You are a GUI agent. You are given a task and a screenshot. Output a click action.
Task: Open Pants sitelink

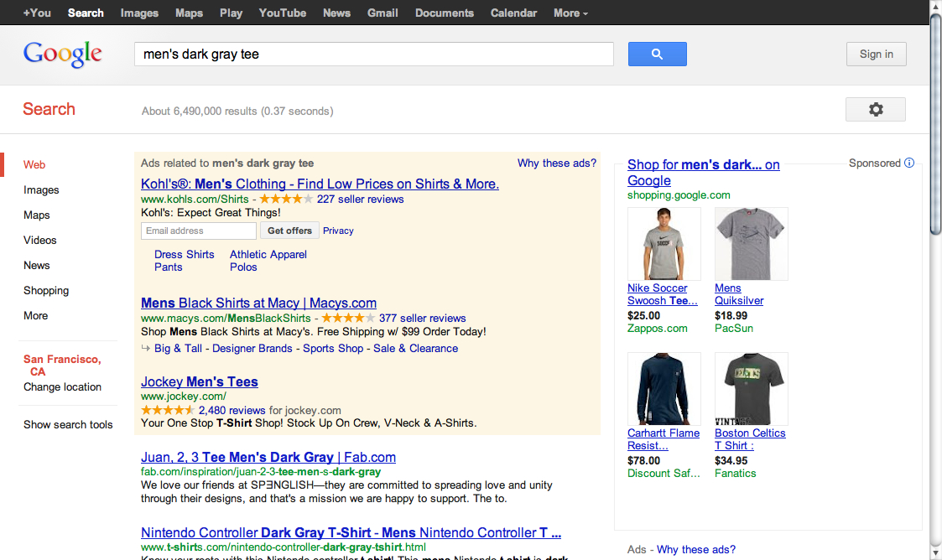[x=169, y=267]
